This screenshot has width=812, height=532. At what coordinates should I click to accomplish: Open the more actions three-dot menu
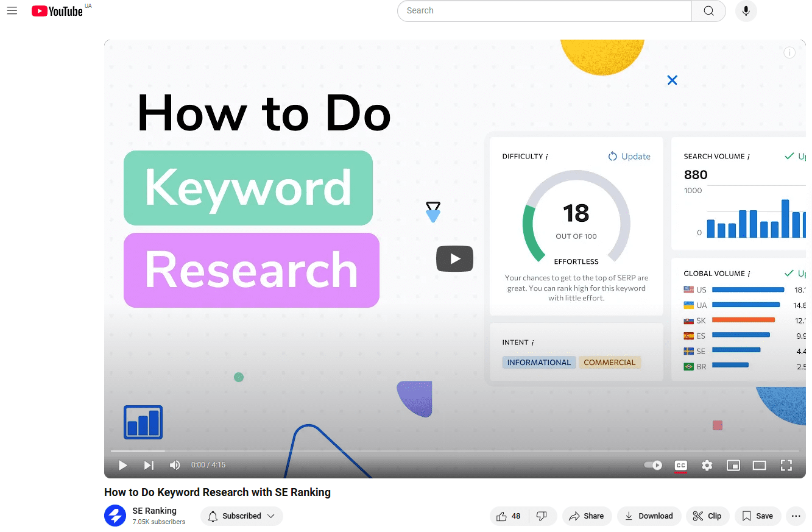coord(796,516)
